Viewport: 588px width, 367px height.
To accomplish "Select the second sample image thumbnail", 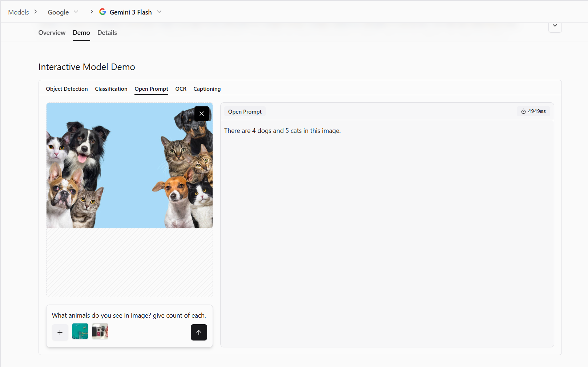I will pos(100,331).
